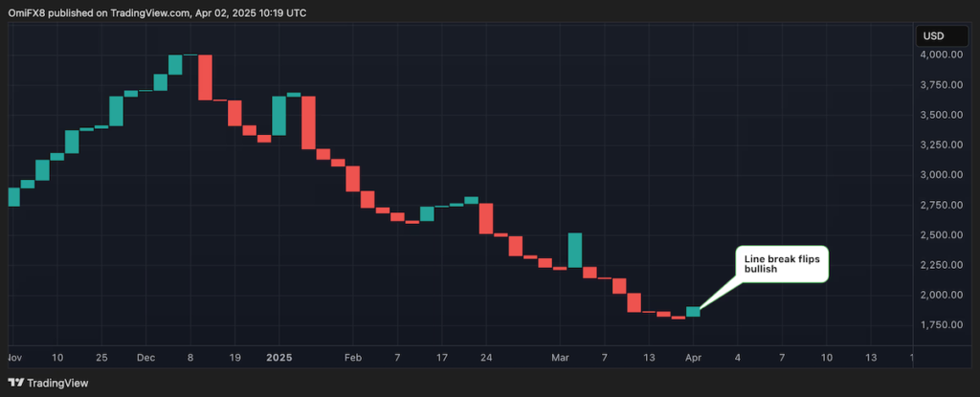Viewport: 980px width, 397px height.
Task: Select the tall red candle at December peak
Action: 205,77
